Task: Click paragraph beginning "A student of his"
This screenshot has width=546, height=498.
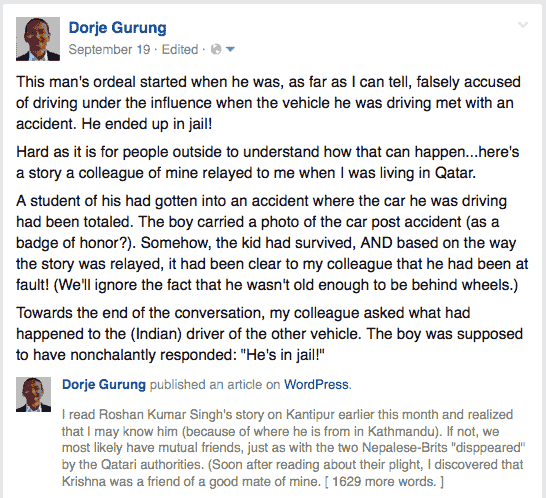Action: 272,243
